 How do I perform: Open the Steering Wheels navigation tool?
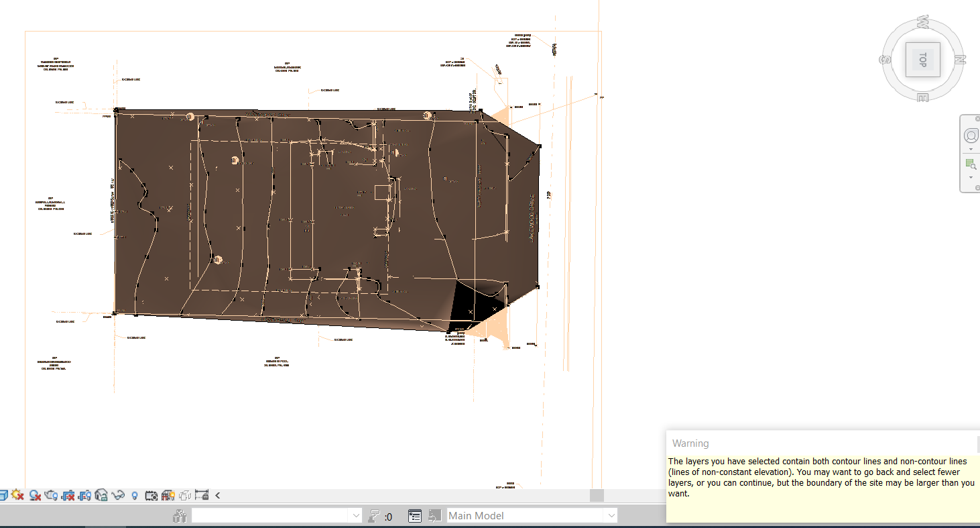(971, 136)
